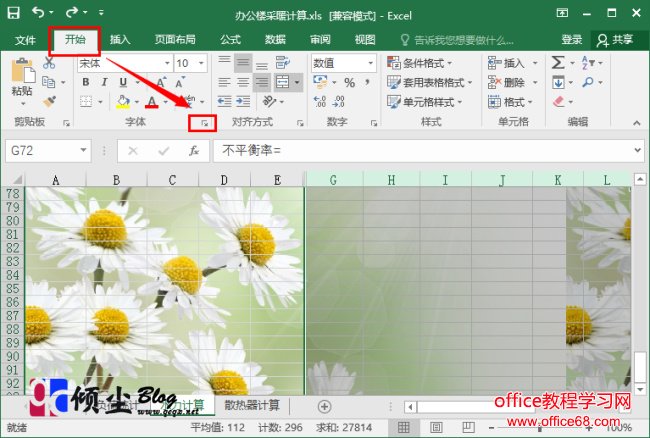The image size is (650, 438).
Task: Toggle Italic formatting
Action: (x=103, y=82)
